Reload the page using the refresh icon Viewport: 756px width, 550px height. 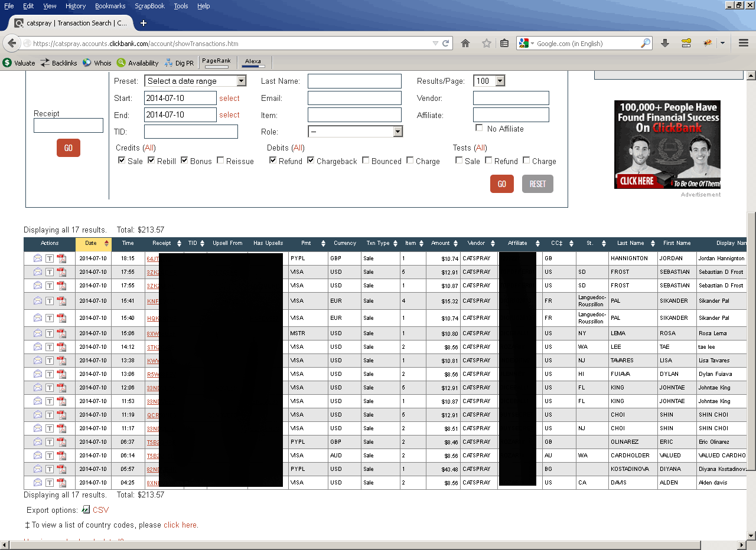coord(446,43)
